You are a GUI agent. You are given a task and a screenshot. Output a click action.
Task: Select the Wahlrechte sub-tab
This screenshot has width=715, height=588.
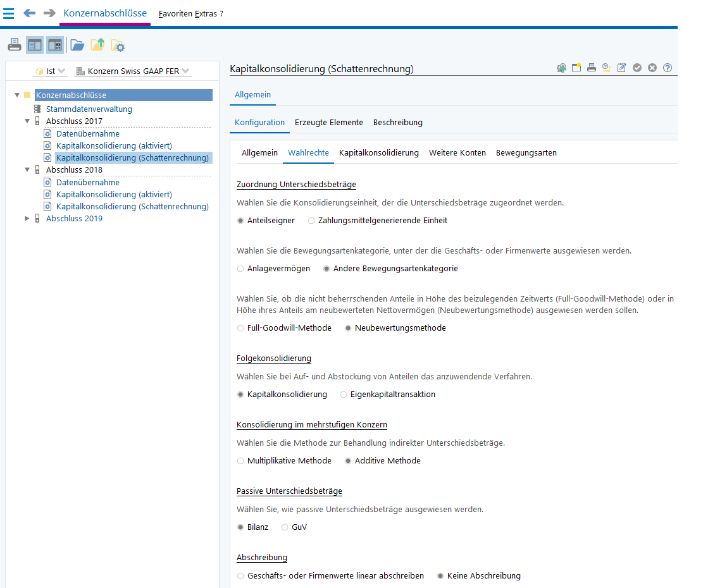point(308,153)
